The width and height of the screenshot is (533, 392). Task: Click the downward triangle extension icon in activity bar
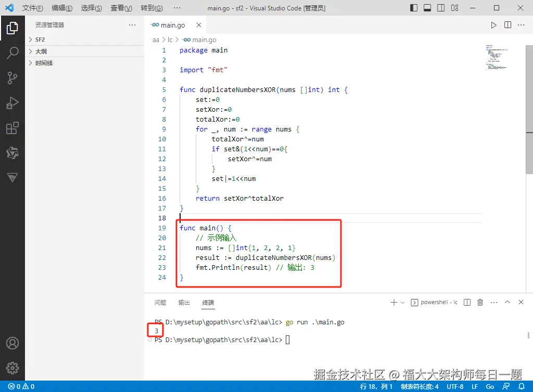(x=12, y=177)
